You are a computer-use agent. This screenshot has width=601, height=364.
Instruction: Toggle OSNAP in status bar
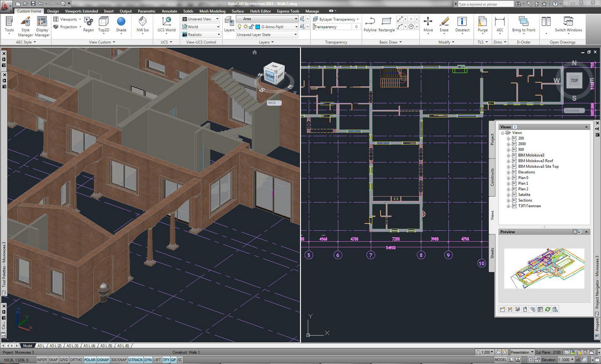coord(103,360)
